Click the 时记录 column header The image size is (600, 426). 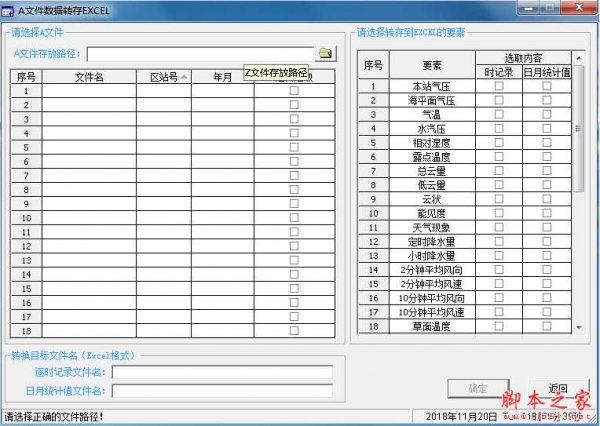(499, 72)
